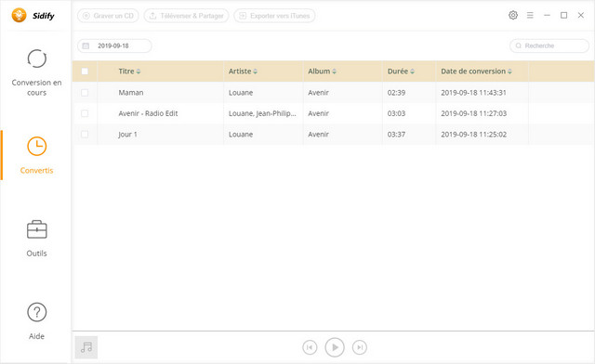Click Avenir album in Jour 1 row
The height and width of the screenshot is (364, 595).
coord(318,135)
